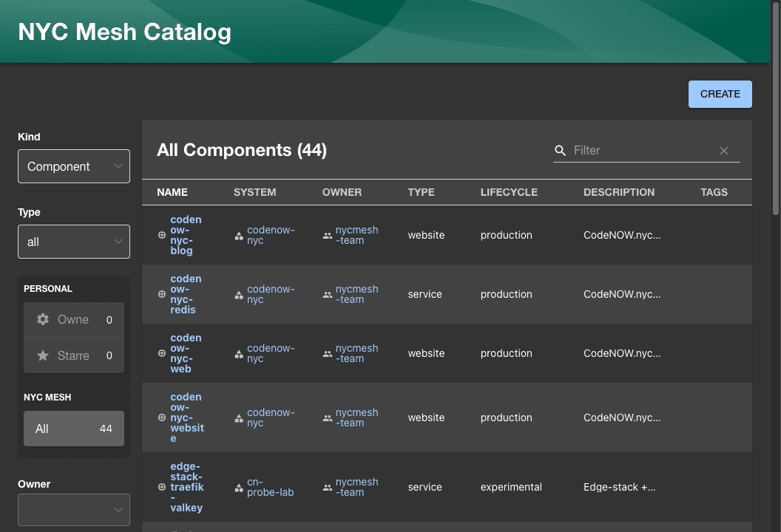The image size is (781, 532).
Task: Clear the filter with the X icon
Action: (x=724, y=151)
